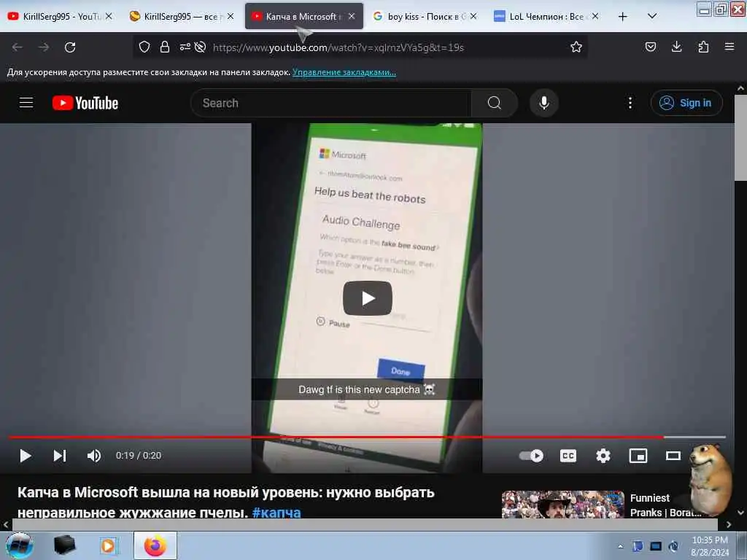Viewport: 747px width, 560px height.
Task: Click the #капча hashtag link
Action: click(276, 513)
